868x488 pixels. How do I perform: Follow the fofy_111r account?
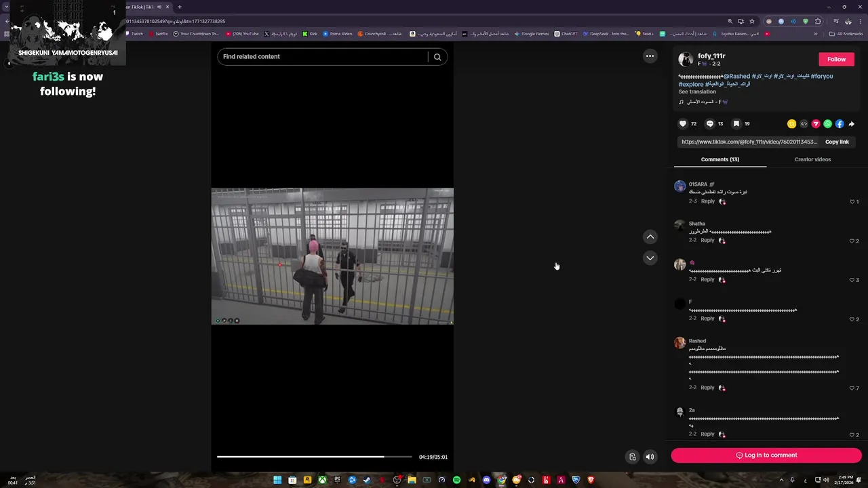(x=836, y=59)
